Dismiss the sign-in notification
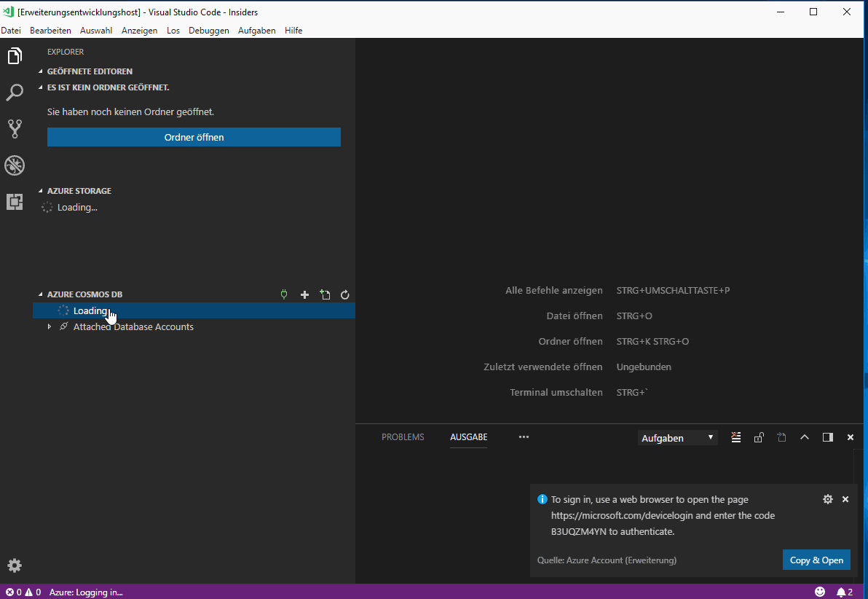 [x=845, y=499]
